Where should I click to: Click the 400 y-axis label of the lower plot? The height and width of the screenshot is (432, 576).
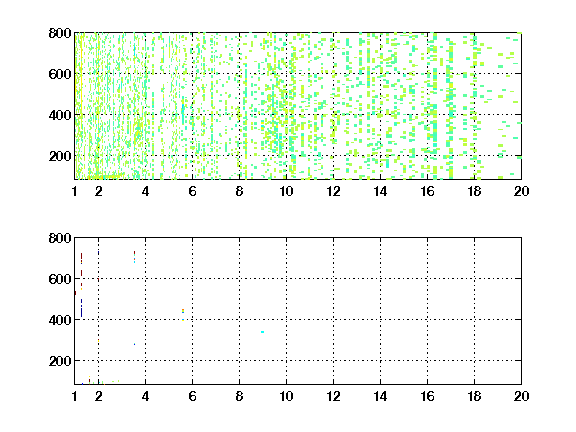[x=60, y=320]
